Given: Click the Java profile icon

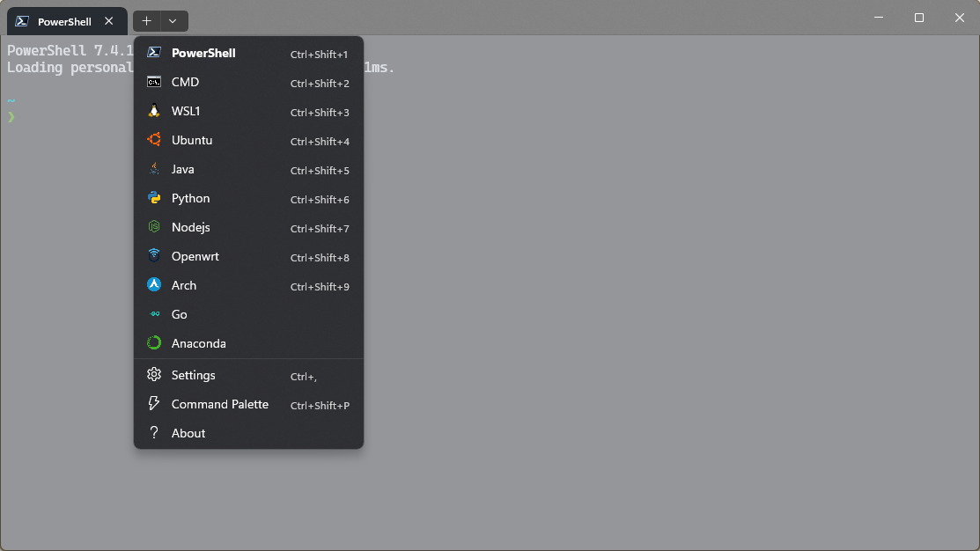Looking at the screenshot, I should (x=154, y=169).
